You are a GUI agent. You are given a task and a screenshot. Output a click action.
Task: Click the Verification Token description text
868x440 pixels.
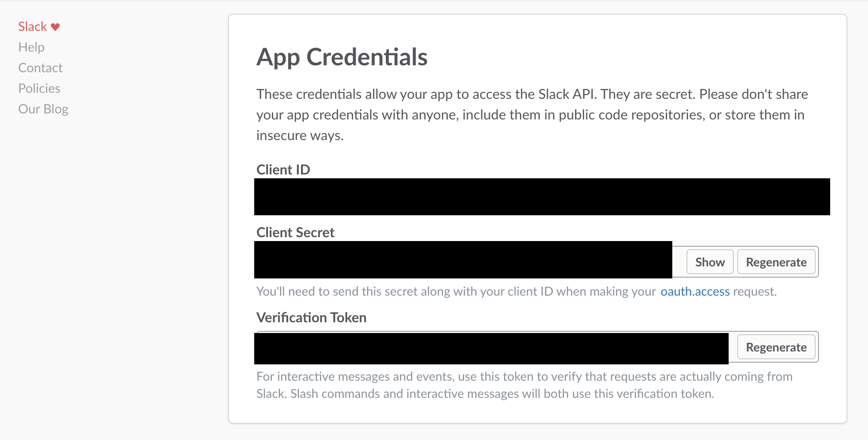click(524, 385)
